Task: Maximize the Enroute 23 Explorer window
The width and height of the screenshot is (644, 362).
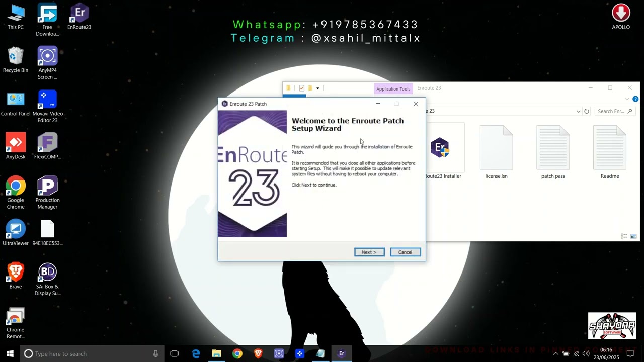Action: click(x=610, y=88)
